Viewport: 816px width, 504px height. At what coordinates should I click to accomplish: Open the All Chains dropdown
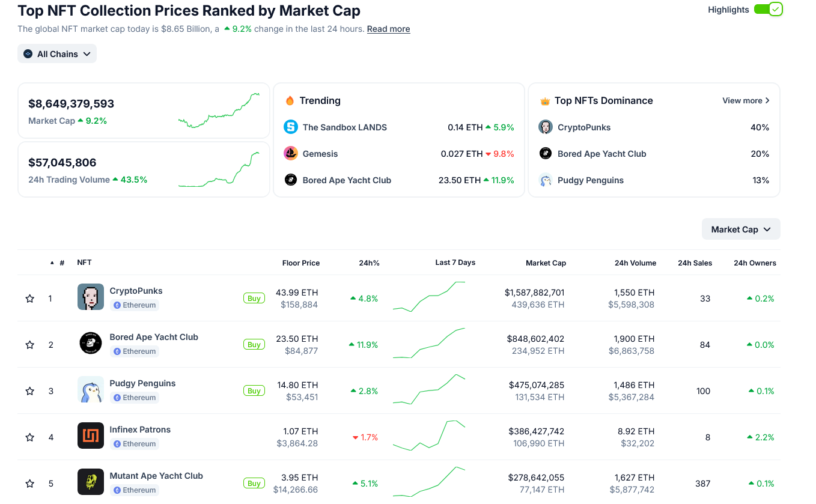57,54
